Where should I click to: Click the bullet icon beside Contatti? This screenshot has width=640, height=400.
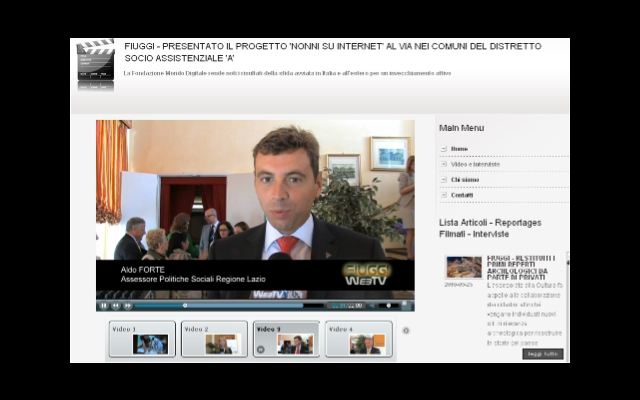[444, 196]
